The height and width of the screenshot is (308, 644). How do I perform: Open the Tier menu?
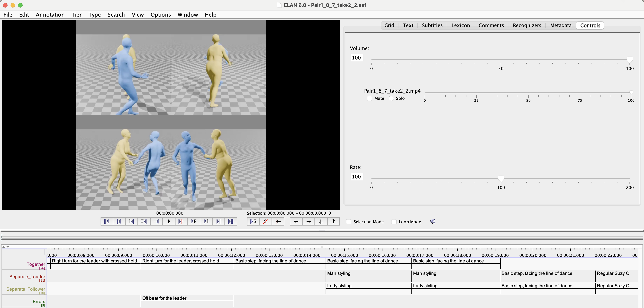(76, 15)
